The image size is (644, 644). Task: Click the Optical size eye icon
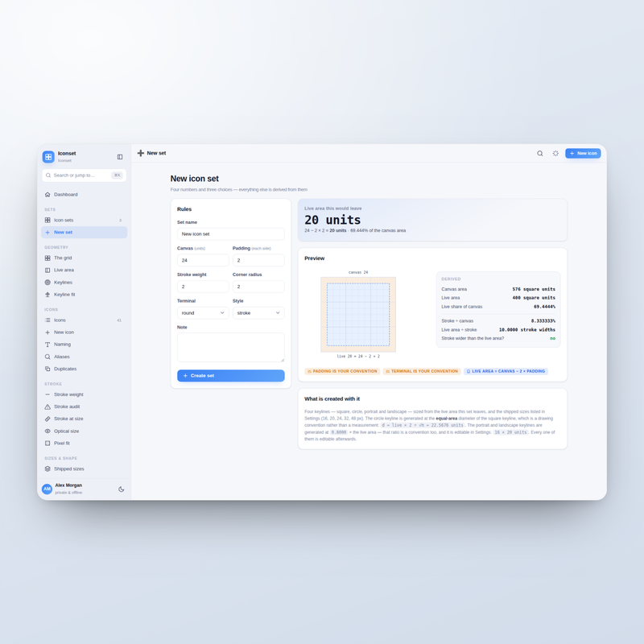click(x=47, y=431)
